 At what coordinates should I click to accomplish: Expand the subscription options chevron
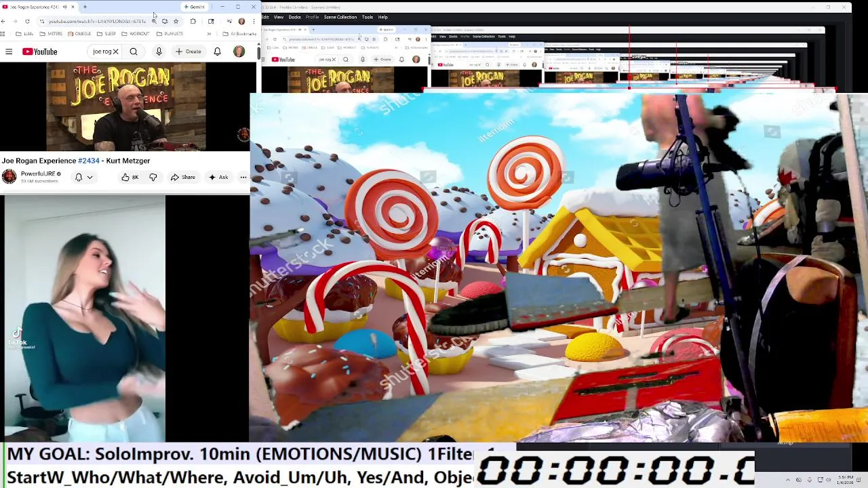click(90, 178)
